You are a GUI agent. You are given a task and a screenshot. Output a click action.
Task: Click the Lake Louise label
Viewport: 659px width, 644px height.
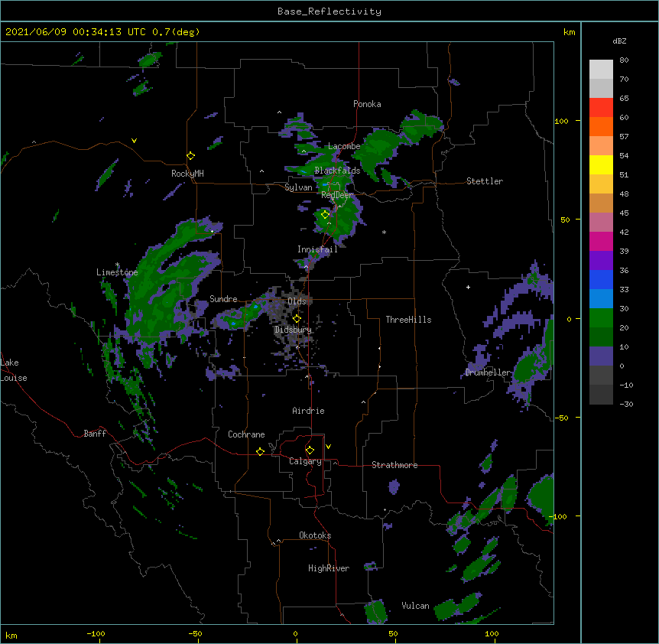tap(14, 370)
